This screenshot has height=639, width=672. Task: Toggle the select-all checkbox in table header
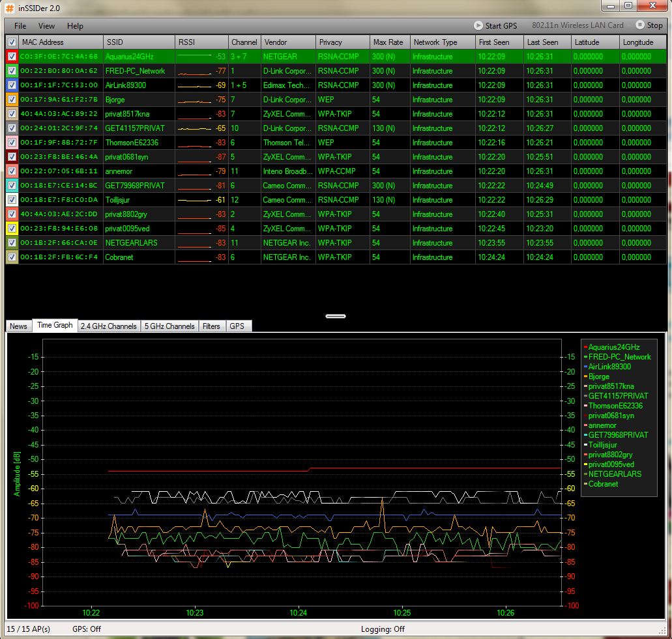[12, 42]
